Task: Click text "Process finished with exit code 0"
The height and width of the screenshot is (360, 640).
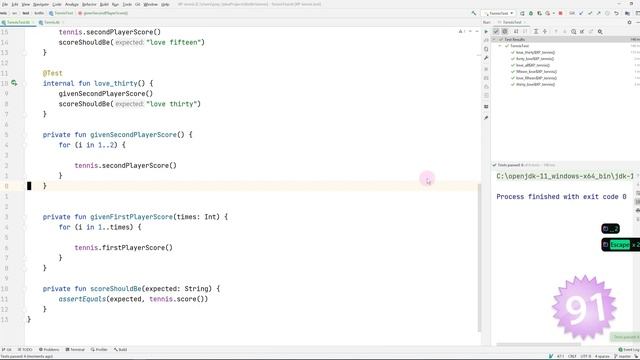Action: pos(561,197)
